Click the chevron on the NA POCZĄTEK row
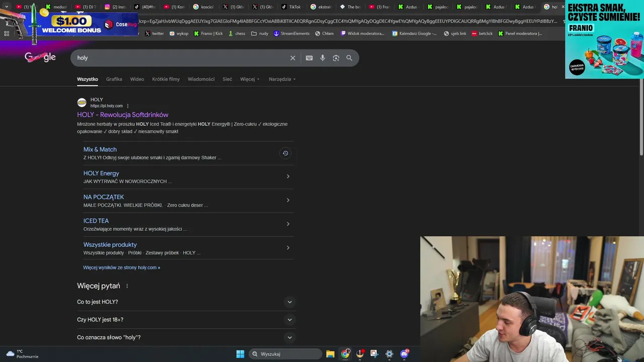 (288, 200)
